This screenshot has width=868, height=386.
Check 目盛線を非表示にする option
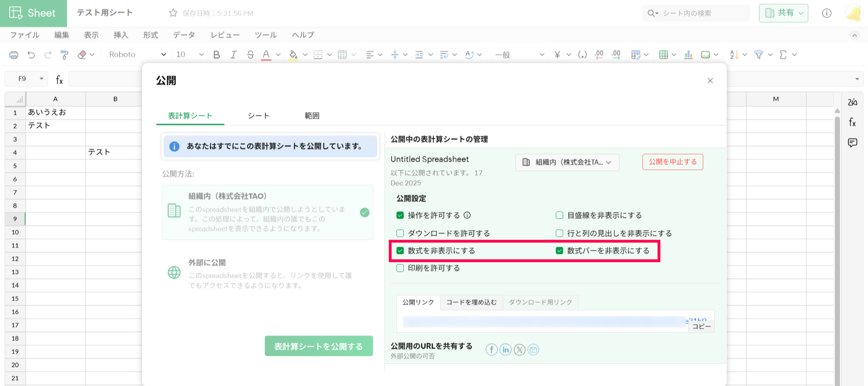(x=559, y=215)
